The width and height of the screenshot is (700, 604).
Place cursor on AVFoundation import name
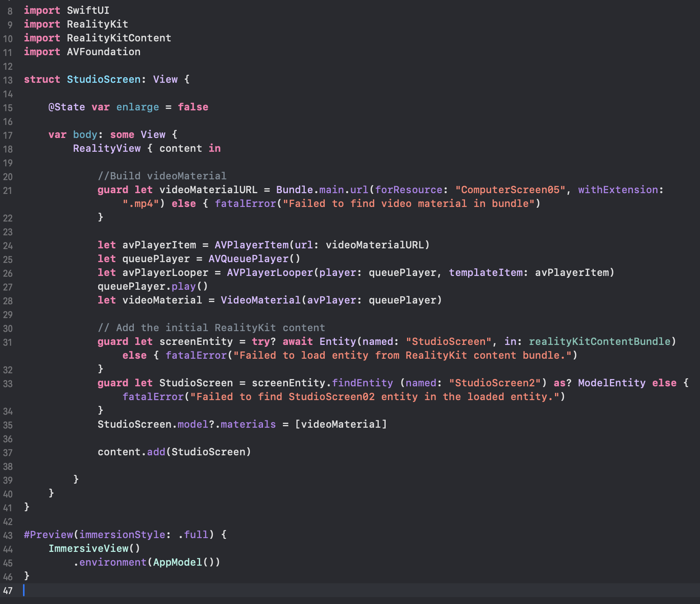tap(104, 52)
